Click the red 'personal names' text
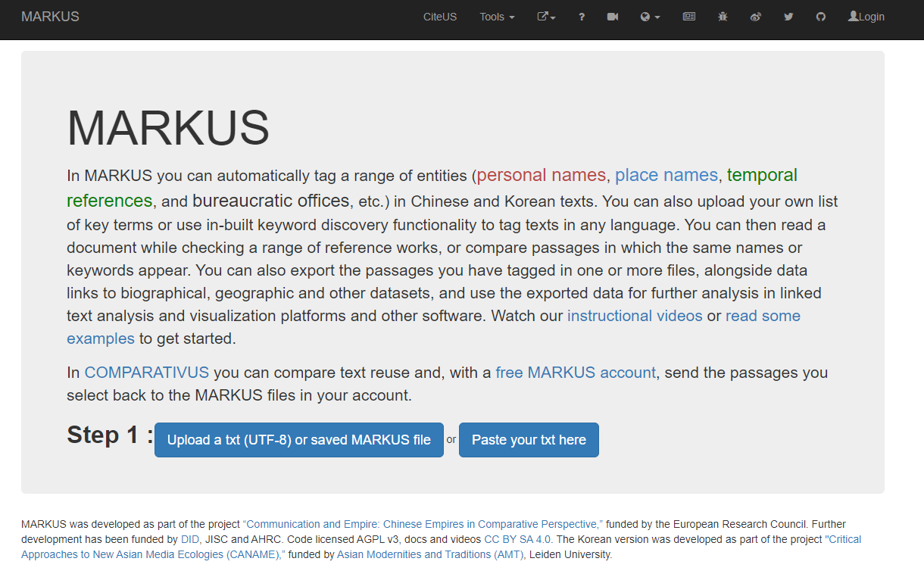This screenshot has height=574, width=924. (x=542, y=175)
